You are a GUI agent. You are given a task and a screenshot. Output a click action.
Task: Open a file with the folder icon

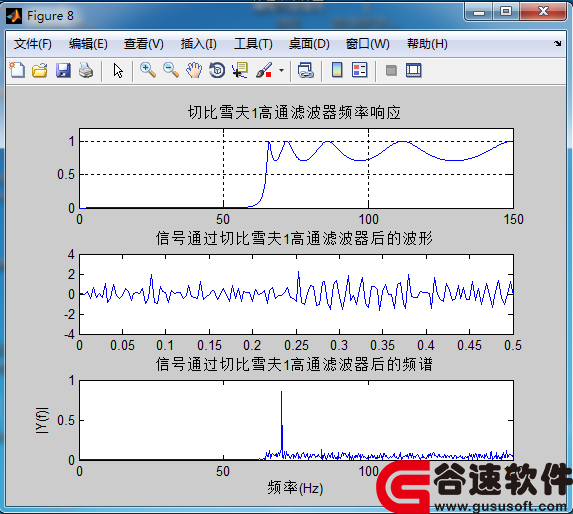click(x=39, y=70)
